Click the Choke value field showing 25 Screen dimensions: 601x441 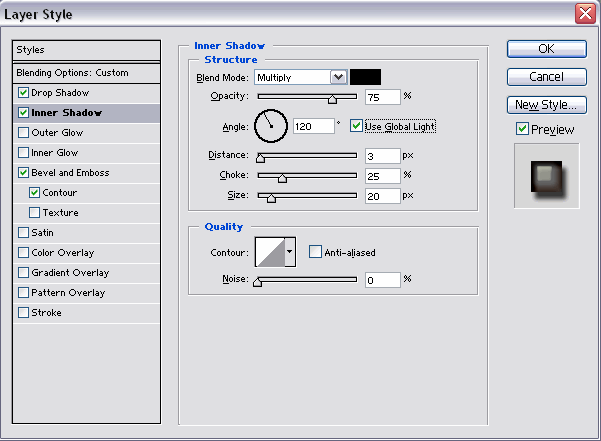[x=383, y=176]
